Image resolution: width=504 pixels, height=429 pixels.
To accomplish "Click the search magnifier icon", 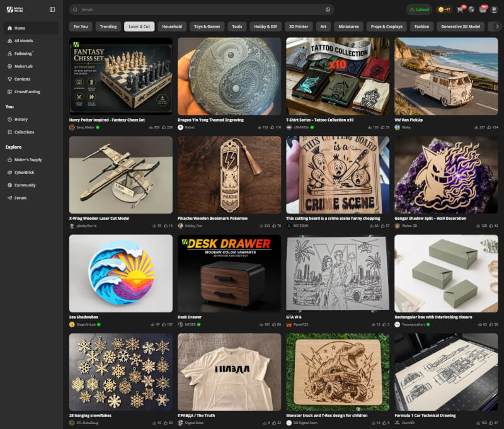I will pos(75,9).
